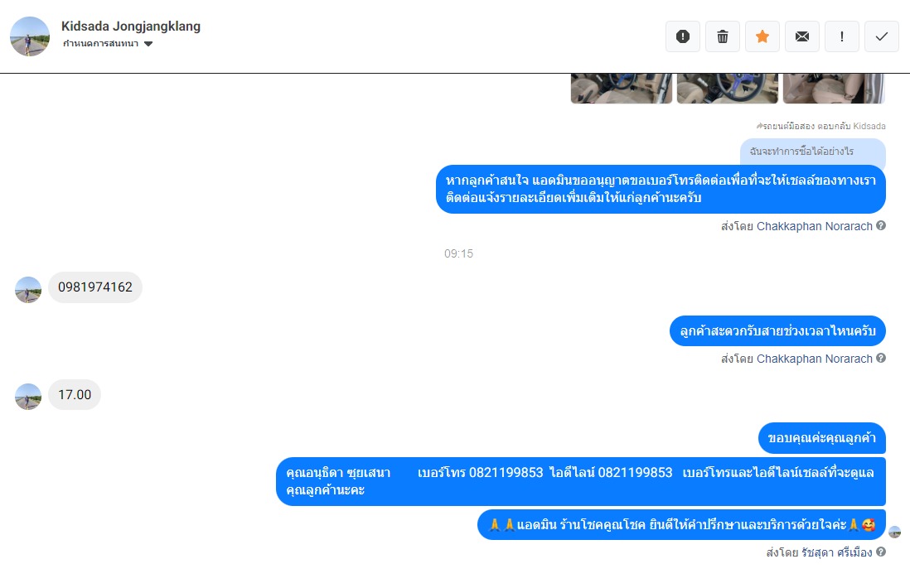Select the phone number message 0981974162
Screen dimensions: 910x588
coord(95,287)
